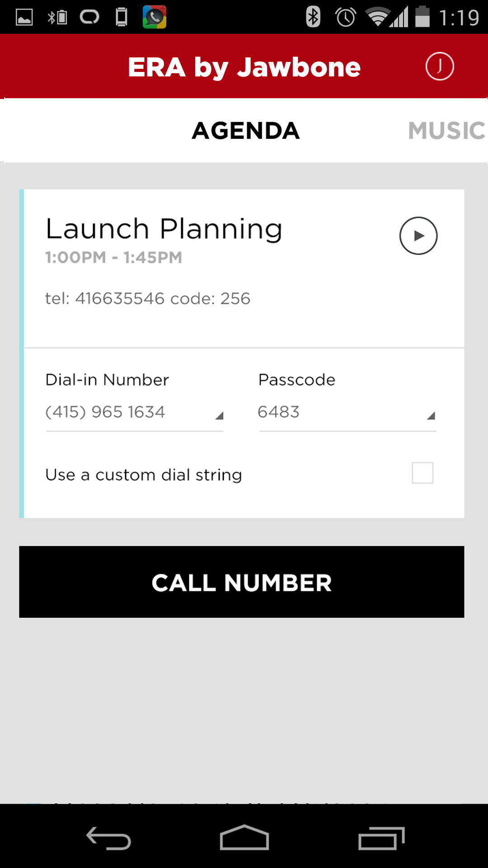The height and width of the screenshot is (868, 488).
Task: Expand the Passcode dropdown
Action: [x=347, y=412]
